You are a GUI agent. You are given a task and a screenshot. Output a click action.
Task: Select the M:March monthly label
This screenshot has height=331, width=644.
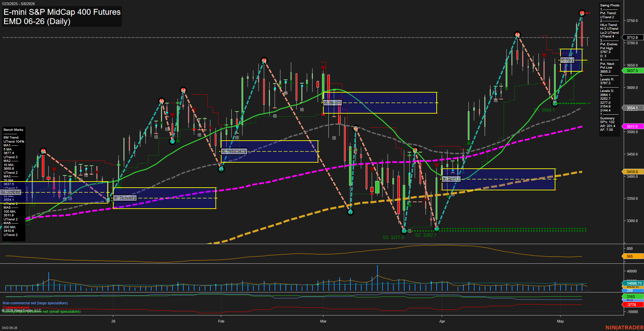coord(332,102)
